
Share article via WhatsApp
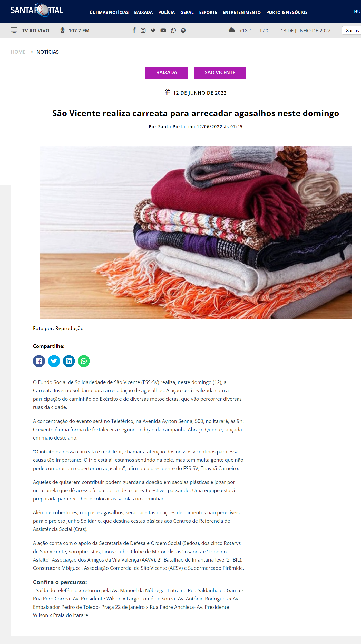click(x=84, y=361)
